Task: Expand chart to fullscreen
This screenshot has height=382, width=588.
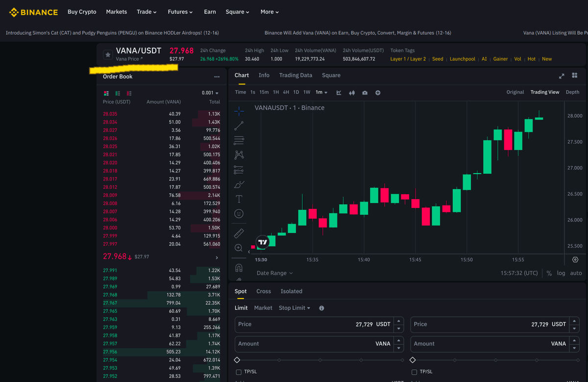Action: coord(562,76)
